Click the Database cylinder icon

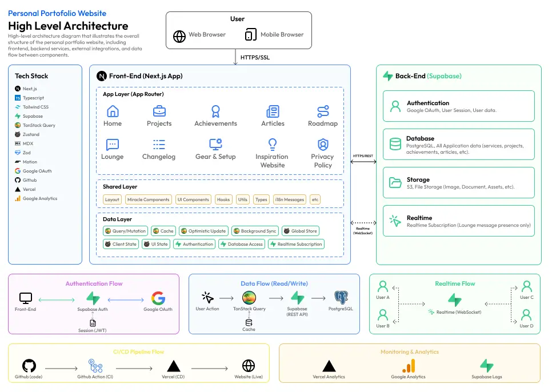(395, 144)
